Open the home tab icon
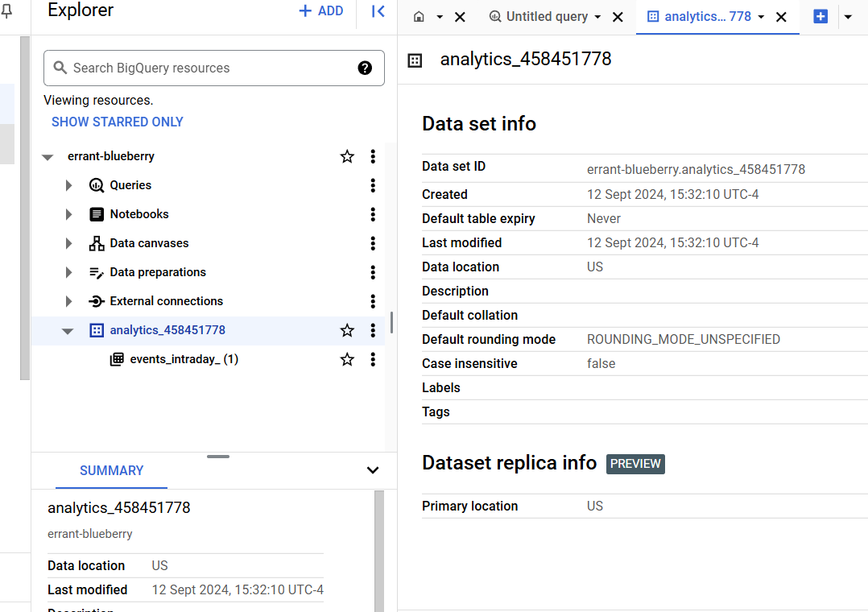The height and width of the screenshot is (612, 868). point(419,17)
